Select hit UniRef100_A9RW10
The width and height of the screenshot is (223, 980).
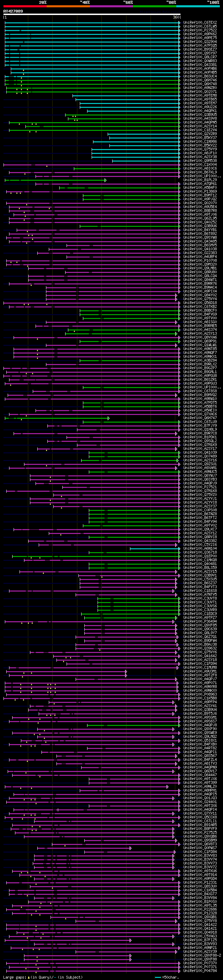(200, 399)
